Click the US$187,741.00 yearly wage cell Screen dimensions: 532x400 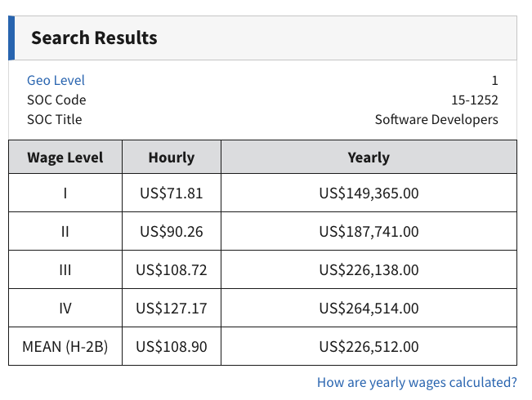coord(369,232)
